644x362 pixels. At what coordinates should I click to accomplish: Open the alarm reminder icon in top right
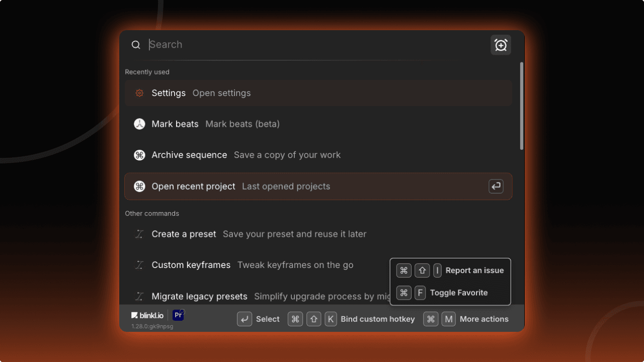(x=501, y=45)
